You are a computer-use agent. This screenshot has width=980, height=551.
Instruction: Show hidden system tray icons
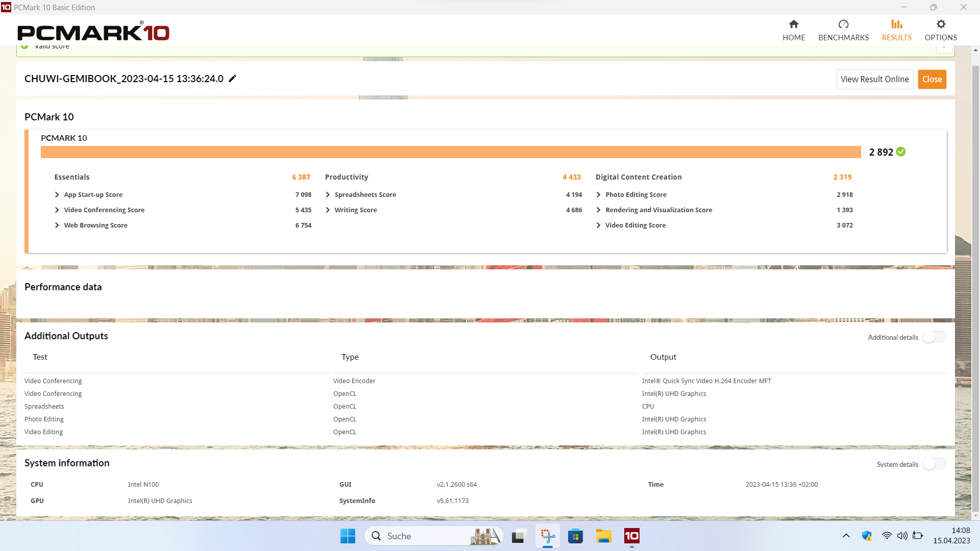(x=846, y=536)
